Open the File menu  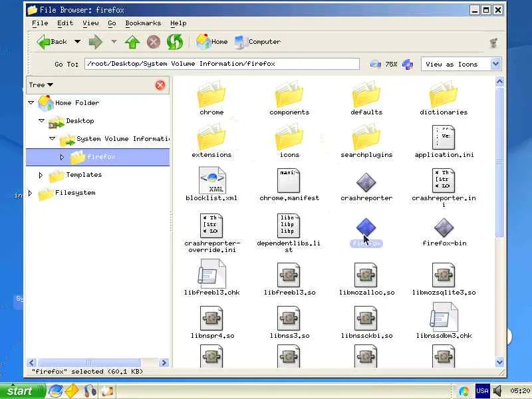click(40, 23)
